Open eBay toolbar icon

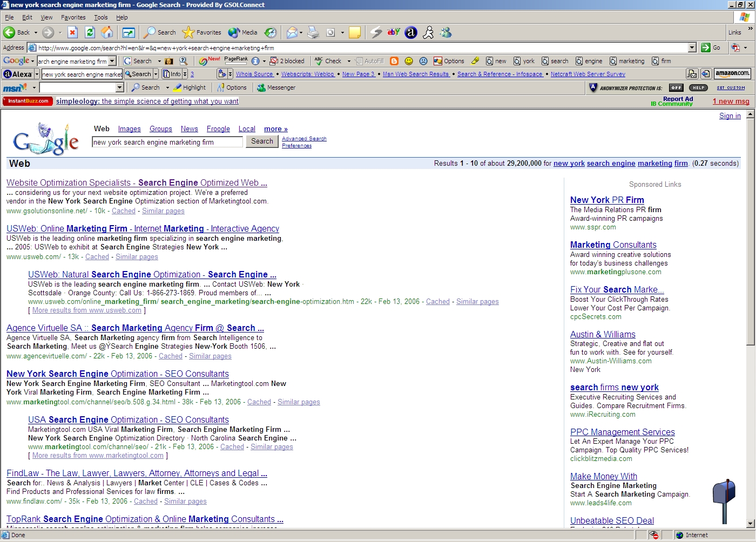coord(394,32)
